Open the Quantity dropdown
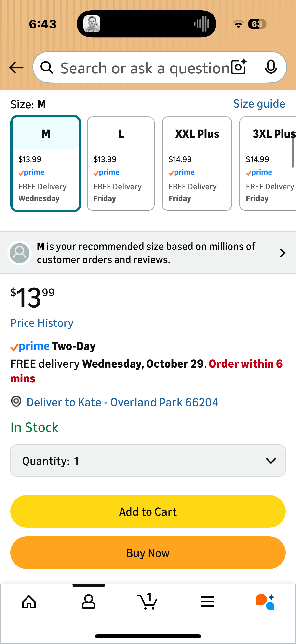Image resolution: width=296 pixels, height=644 pixels. click(x=148, y=461)
